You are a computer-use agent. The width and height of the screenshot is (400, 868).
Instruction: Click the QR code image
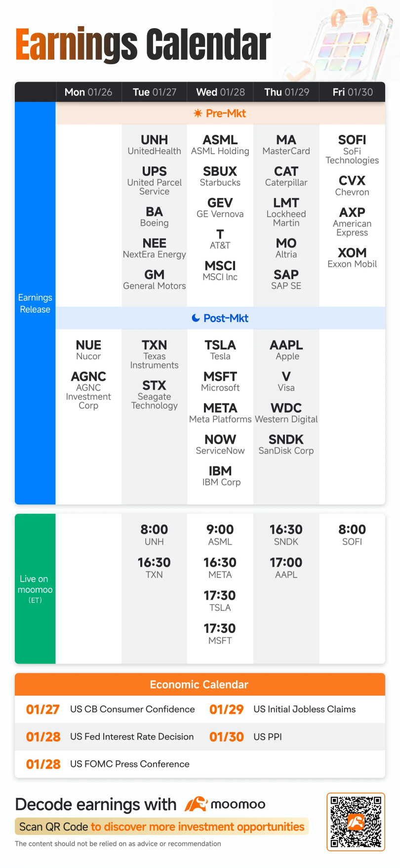tap(356, 822)
